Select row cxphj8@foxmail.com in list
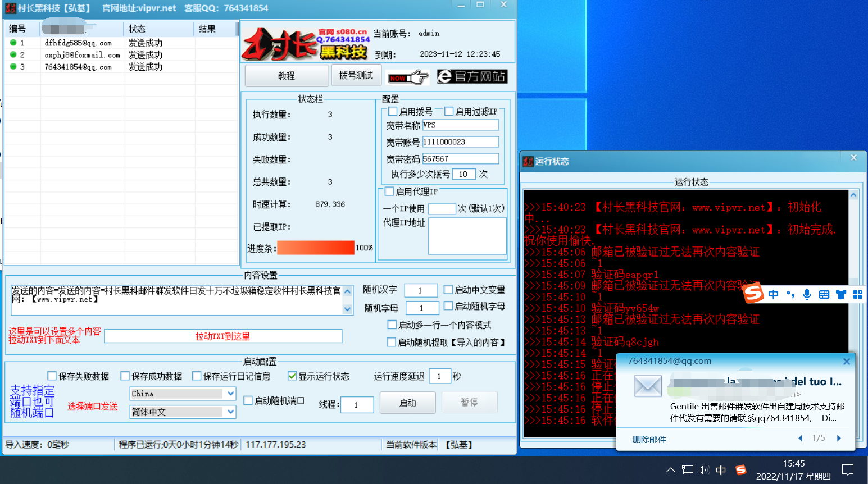 coord(121,54)
